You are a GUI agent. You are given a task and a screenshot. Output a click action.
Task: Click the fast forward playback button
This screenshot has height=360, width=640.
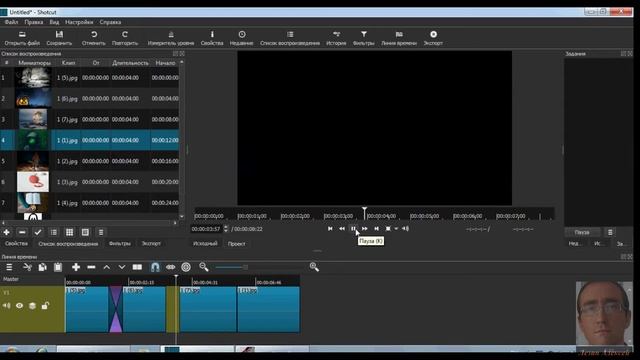[364, 229]
